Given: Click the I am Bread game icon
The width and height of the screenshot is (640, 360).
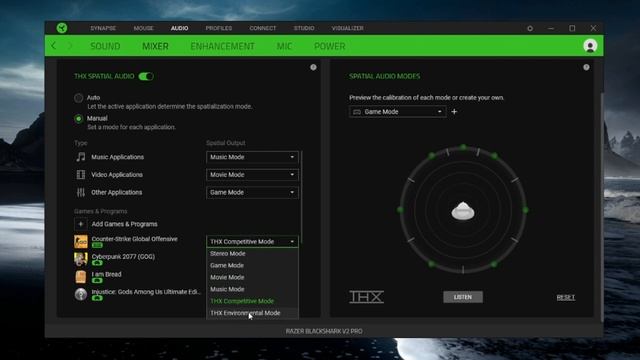Looking at the screenshot, I should point(80,276).
